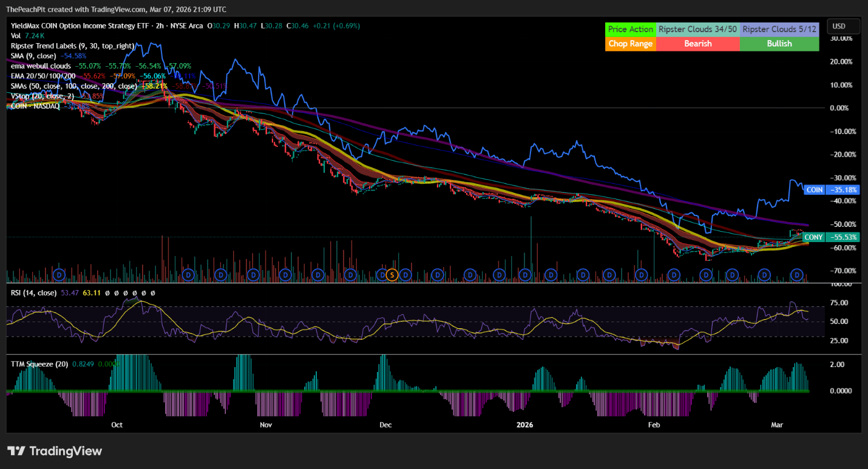
Task: Click the orange S split marker
Action: (392, 275)
